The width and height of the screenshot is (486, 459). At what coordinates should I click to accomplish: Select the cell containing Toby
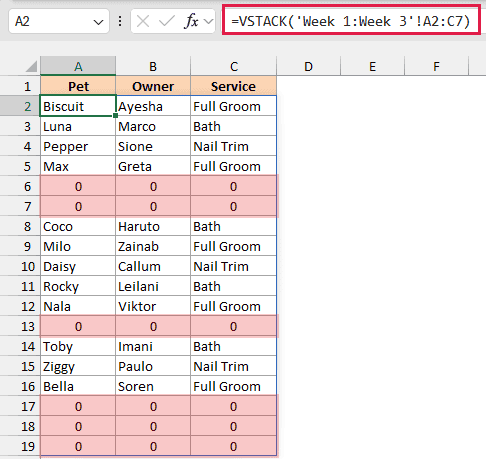[78, 346]
